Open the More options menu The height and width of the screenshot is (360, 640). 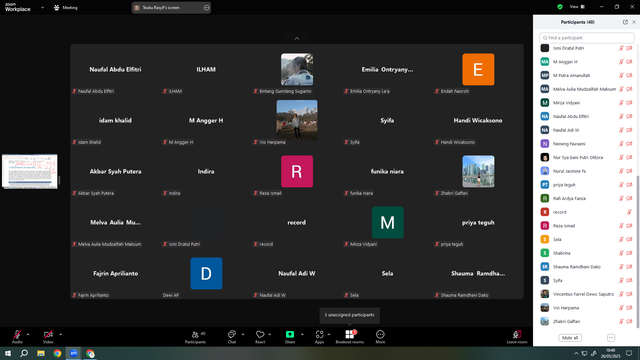click(x=380, y=337)
